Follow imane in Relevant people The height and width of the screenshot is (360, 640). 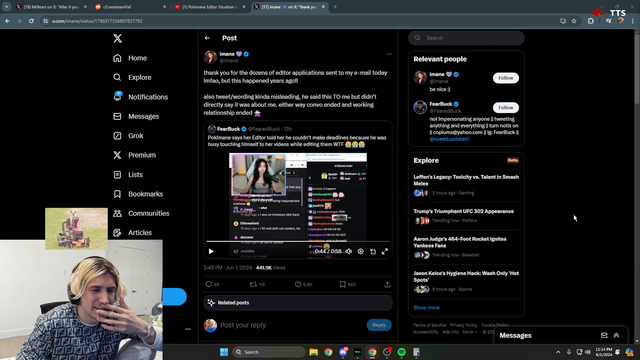coord(506,78)
